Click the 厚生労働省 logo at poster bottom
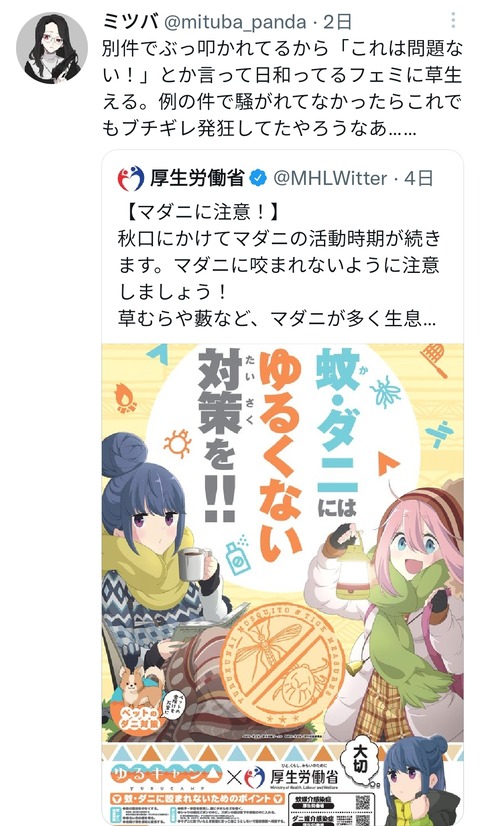Screen dimensions: 480x826 (291, 776)
